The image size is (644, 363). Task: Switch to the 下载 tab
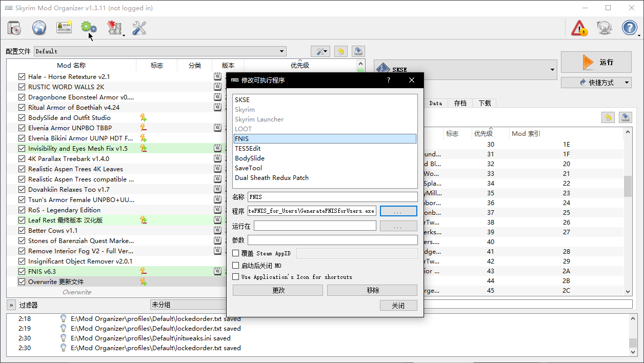tap(485, 103)
